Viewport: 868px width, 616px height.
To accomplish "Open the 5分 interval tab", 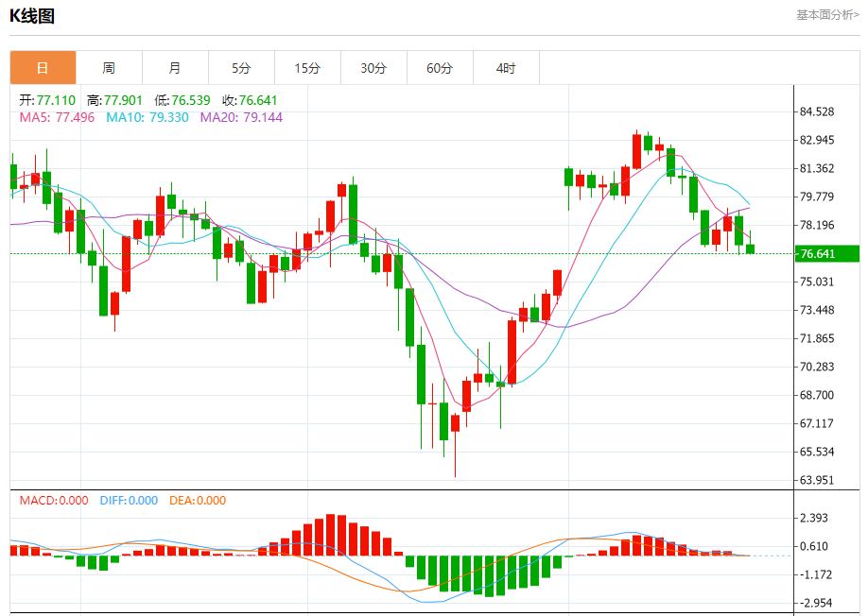I will point(241,67).
